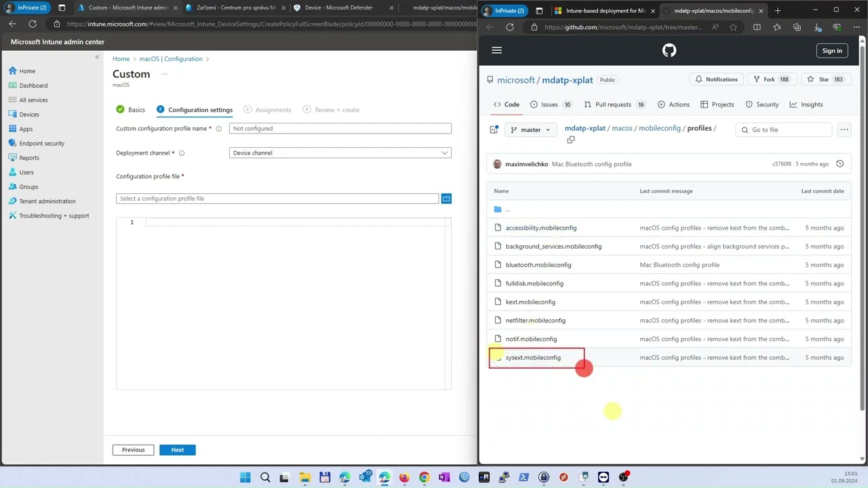The height and width of the screenshot is (488, 868).
Task: Focus Custom configuration profile name field
Action: [x=340, y=129]
